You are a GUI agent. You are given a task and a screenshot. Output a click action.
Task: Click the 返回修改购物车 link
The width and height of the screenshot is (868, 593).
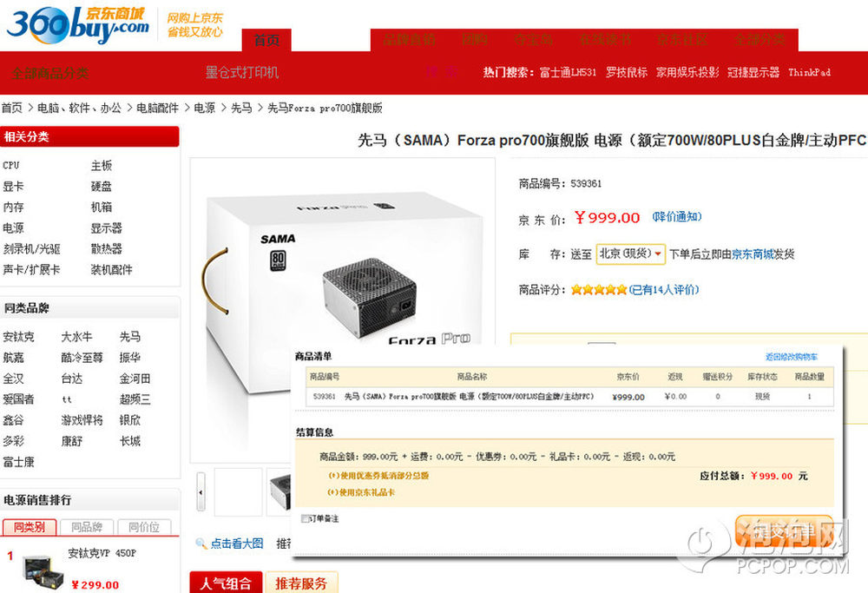point(791,357)
